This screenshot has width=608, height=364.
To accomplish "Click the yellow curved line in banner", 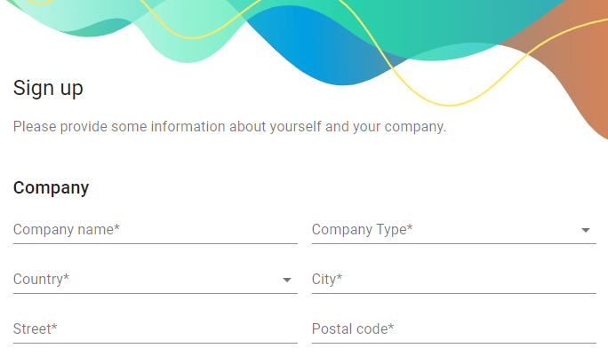I will [449, 105].
